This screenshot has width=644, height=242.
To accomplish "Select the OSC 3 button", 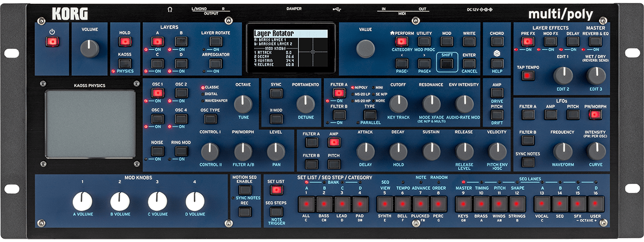I will [x=157, y=118].
